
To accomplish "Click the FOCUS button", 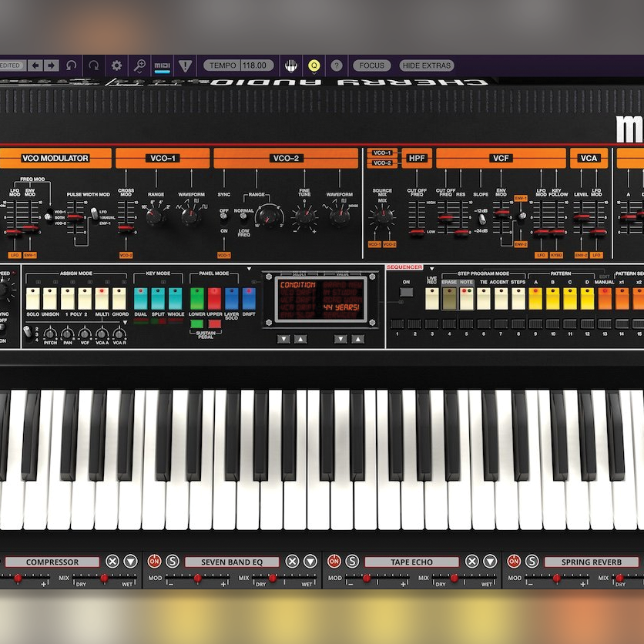I will click(x=372, y=65).
